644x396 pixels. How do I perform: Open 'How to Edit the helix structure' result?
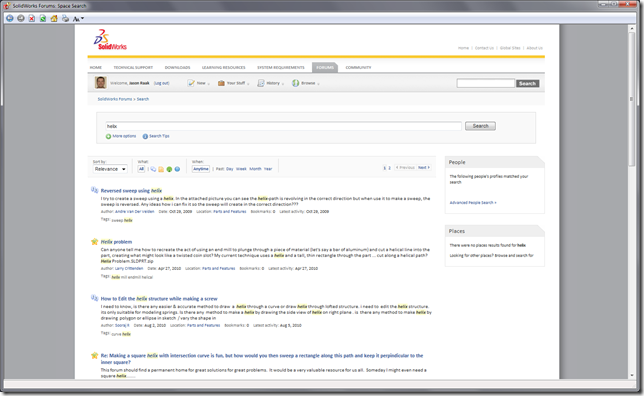point(159,299)
